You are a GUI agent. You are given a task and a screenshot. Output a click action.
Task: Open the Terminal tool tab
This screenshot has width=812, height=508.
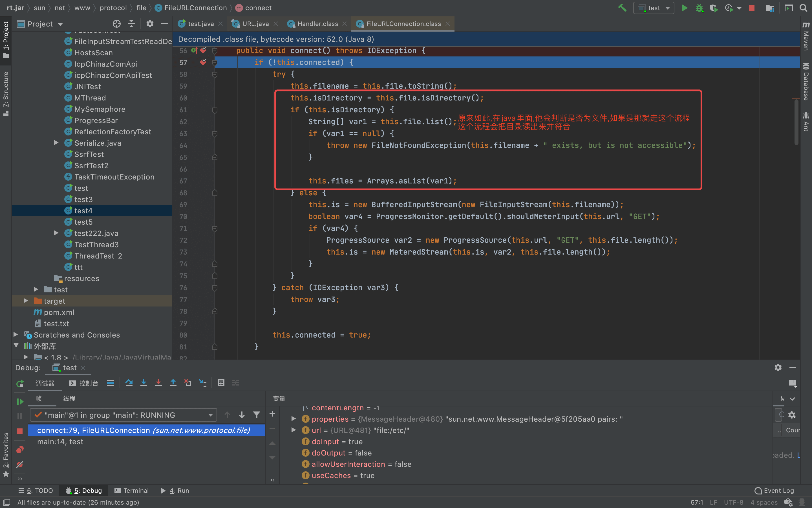(132, 491)
